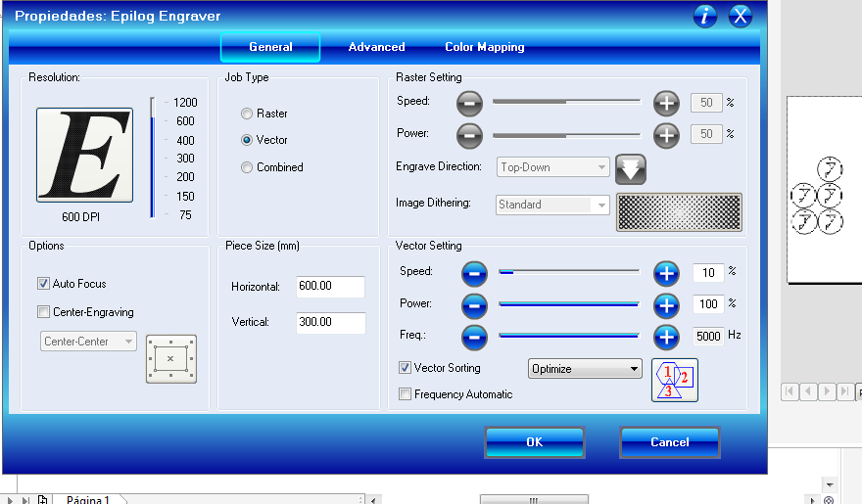The image size is (862, 504).
Task: Select Vector job type
Action: pyautogui.click(x=247, y=140)
